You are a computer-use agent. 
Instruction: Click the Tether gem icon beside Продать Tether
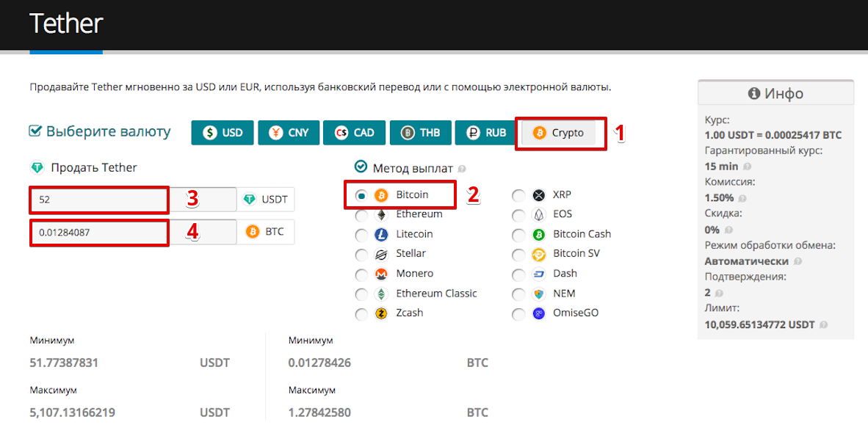37,167
